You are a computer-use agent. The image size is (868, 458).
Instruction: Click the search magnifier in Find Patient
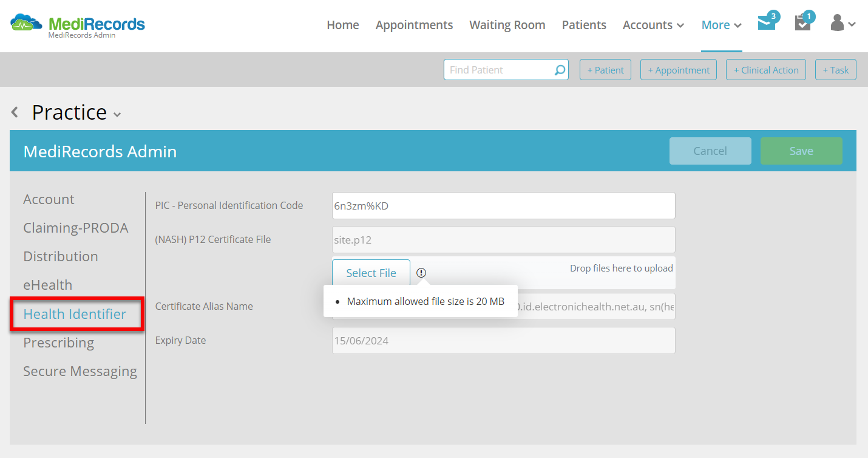pyautogui.click(x=560, y=70)
